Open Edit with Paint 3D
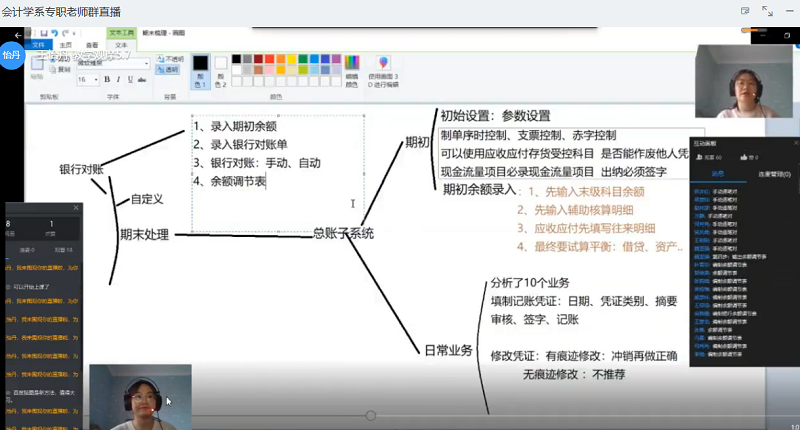 click(382, 68)
